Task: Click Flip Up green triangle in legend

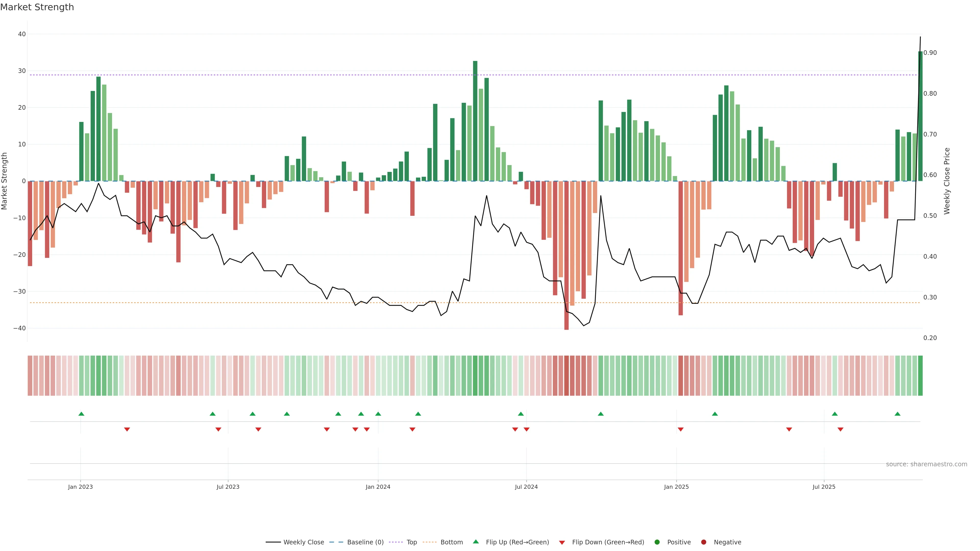Action: pos(475,542)
